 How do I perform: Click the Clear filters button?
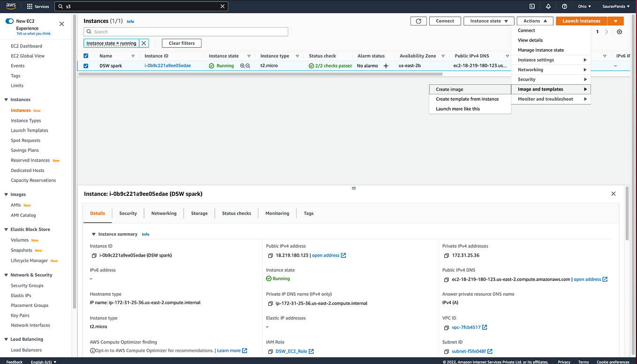[x=182, y=43]
